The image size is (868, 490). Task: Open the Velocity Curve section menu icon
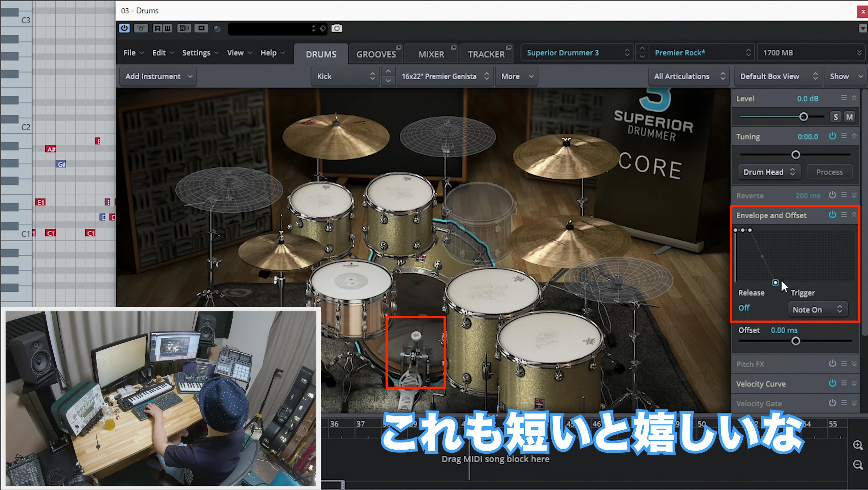pyautogui.click(x=844, y=383)
